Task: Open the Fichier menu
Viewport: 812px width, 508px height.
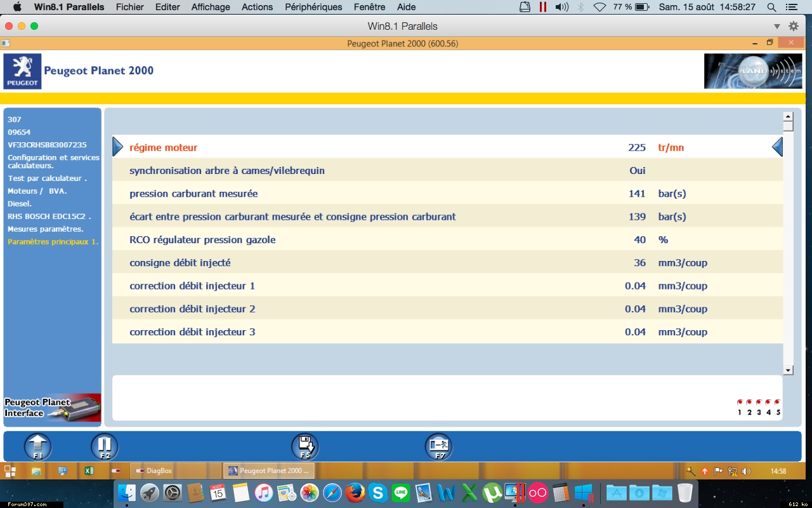Action: pos(129,7)
